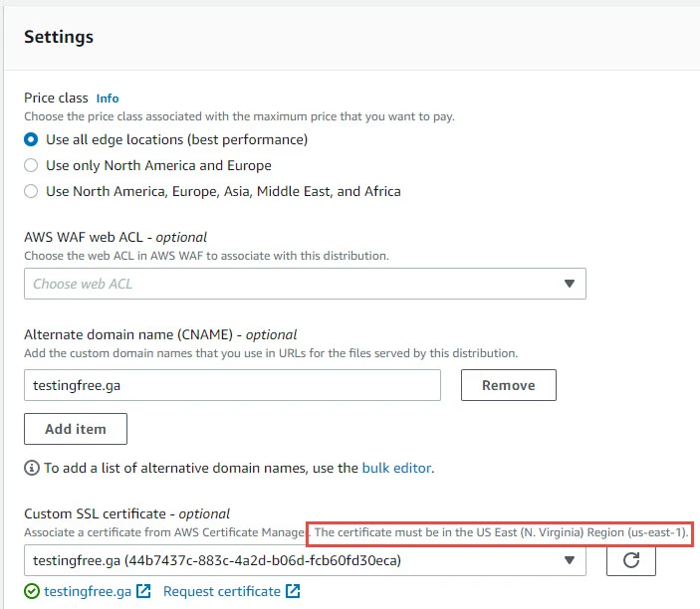Select Use only North America and Europe

click(x=32, y=165)
